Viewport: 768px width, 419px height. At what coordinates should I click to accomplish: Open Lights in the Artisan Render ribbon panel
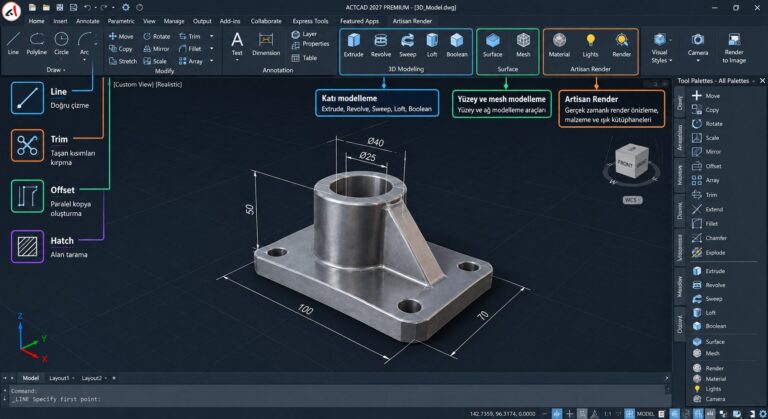coord(590,45)
